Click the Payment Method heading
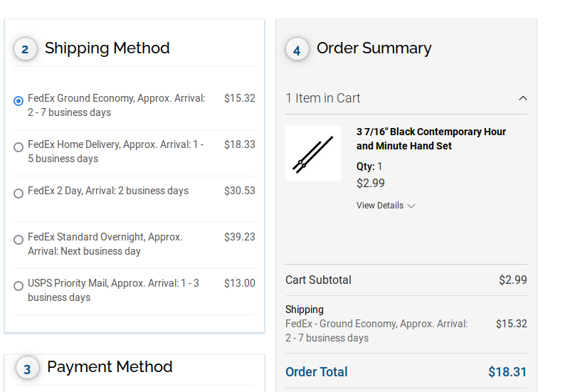565x392 pixels. point(110,367)
